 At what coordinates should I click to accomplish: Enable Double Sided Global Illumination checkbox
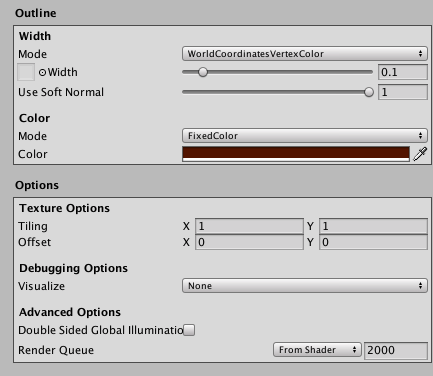tap(189, 330)
